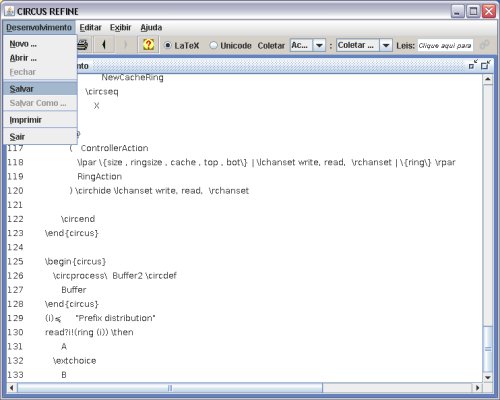Choose Salvar in the menu

pyautogui.click(x=40, y=89)
